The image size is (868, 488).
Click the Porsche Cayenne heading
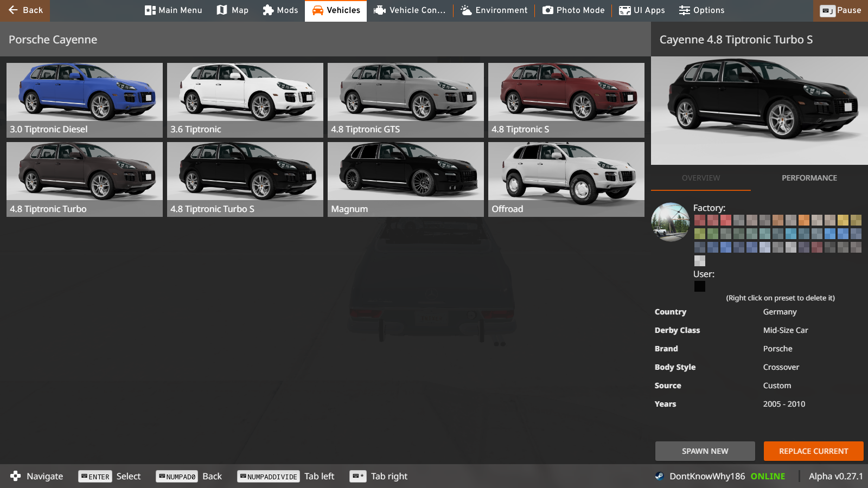point(53,40)
